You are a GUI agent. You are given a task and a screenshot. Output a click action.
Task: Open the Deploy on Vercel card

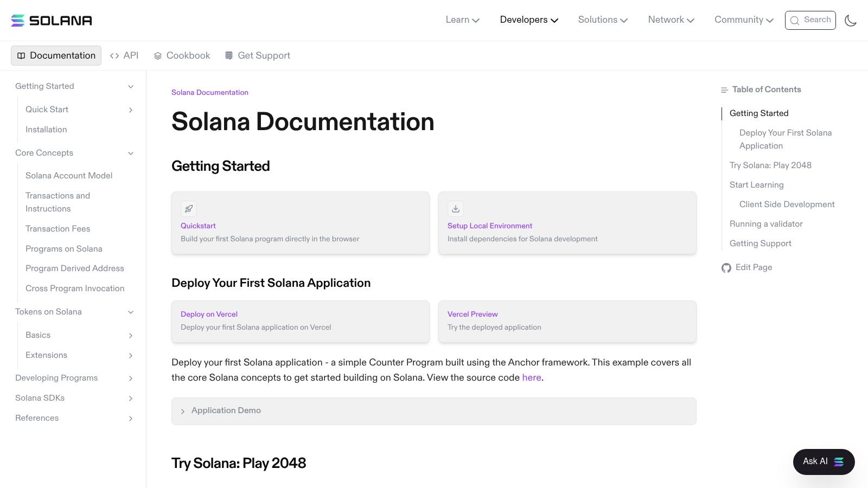301,322
